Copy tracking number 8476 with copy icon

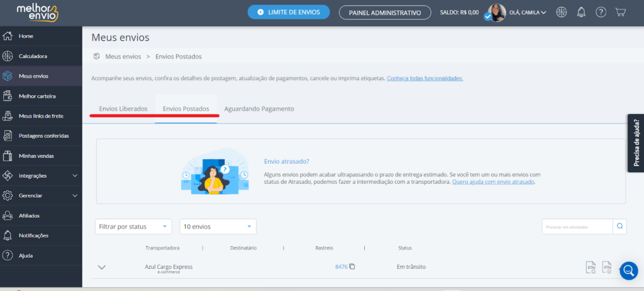(x=352, y=266)
